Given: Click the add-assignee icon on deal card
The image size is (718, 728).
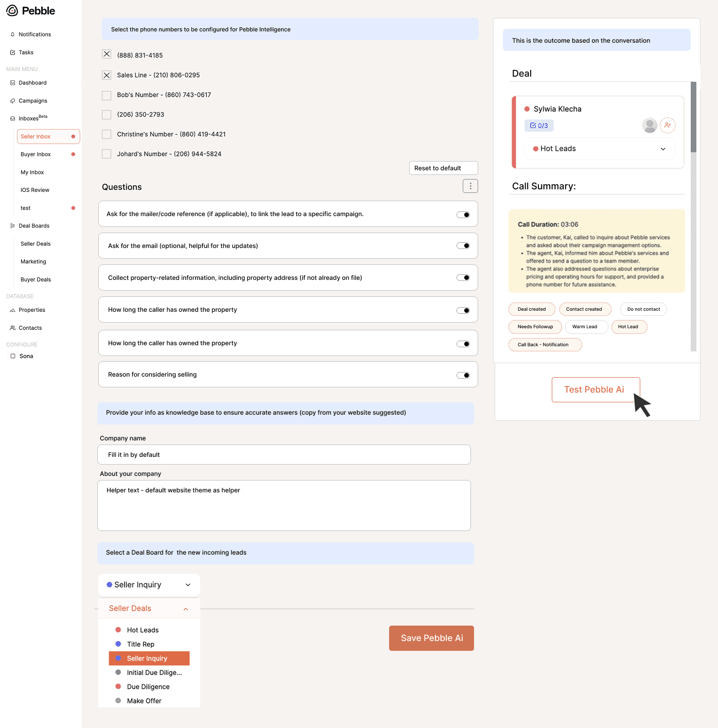Looking at the screenshot, I should click(668, 125).
